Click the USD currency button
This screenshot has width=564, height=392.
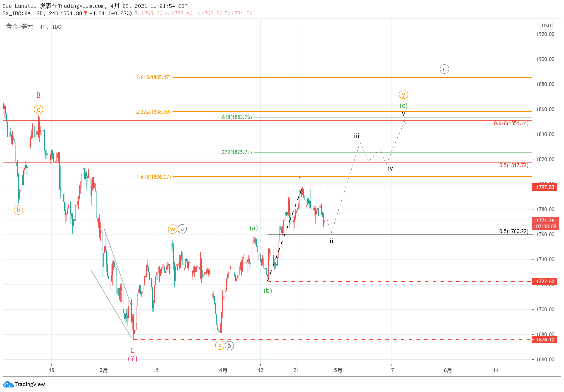click(546, 25)
